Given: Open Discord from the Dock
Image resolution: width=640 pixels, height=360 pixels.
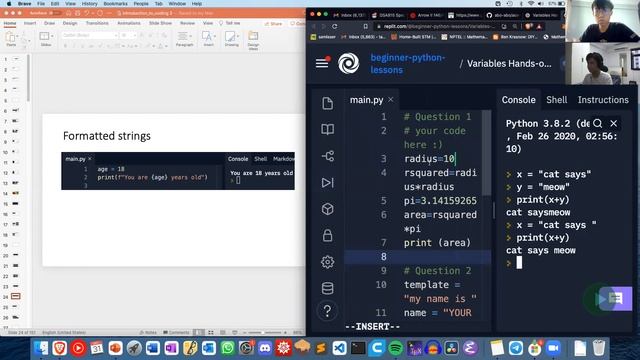Looking at the screenshot, I should [265, 348].
